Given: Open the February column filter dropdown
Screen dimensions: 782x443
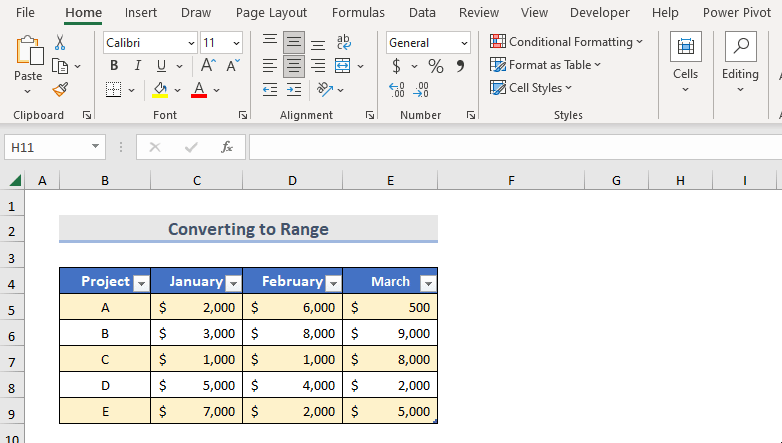Looking at the screenshot, I should click(333, 283).
